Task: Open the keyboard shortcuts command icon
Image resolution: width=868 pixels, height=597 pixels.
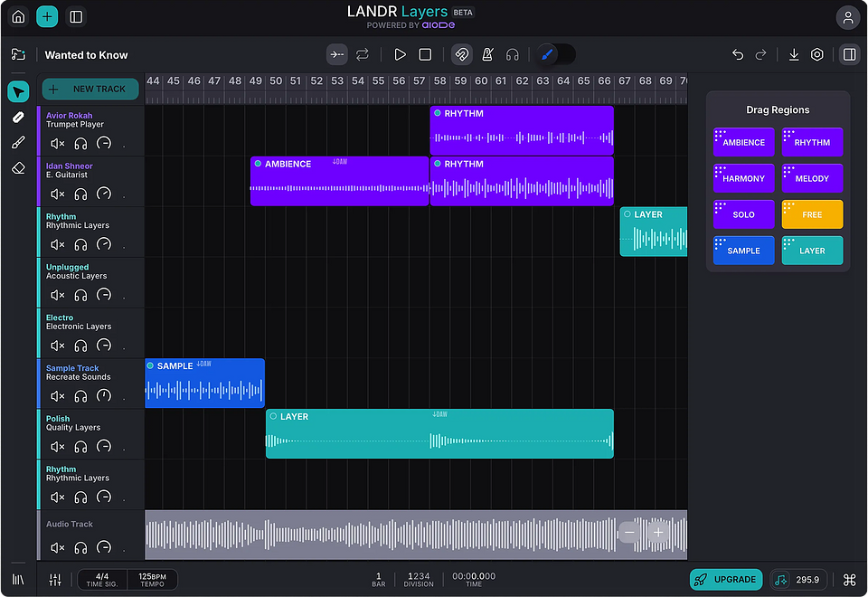Action: tap(849, 580)
